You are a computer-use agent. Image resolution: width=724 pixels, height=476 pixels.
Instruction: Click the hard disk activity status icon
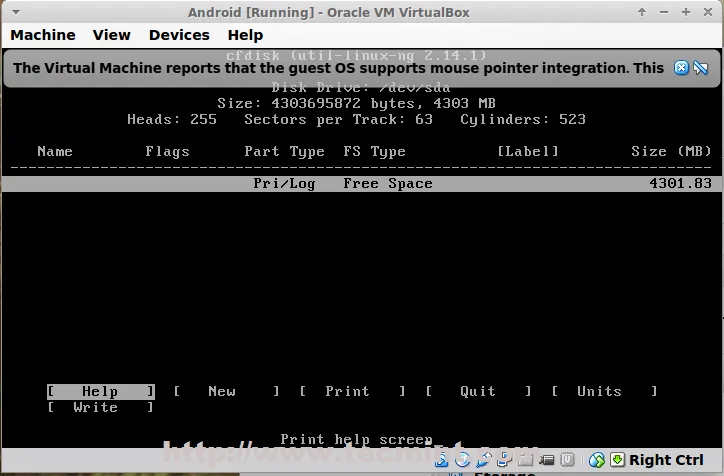(x=444, y=460)
